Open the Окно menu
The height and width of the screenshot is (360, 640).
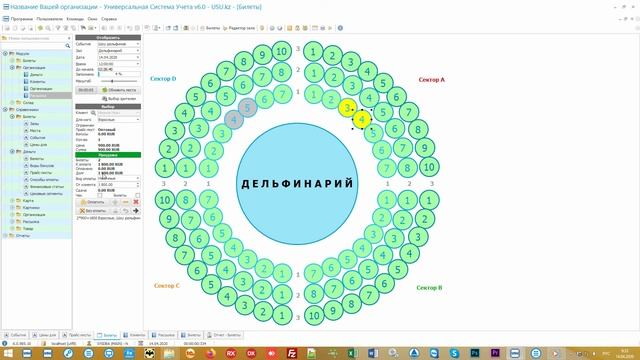tap(93, 19)
